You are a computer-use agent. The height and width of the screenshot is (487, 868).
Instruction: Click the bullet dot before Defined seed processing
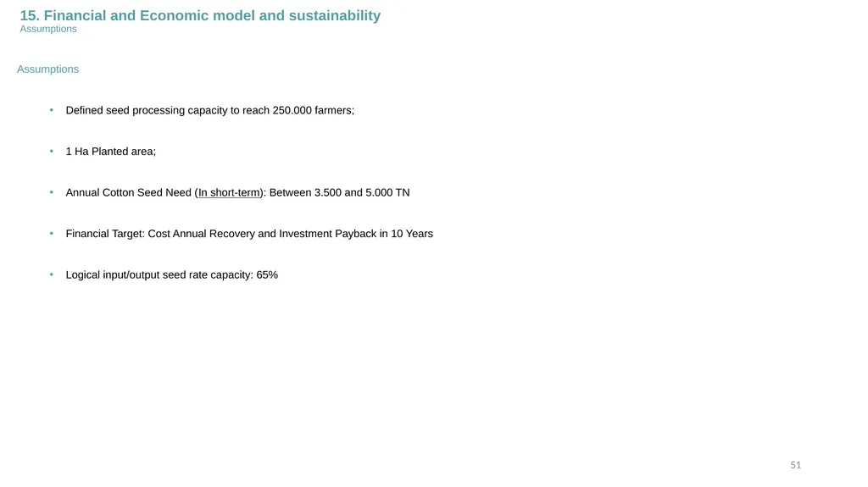(52, 110)
